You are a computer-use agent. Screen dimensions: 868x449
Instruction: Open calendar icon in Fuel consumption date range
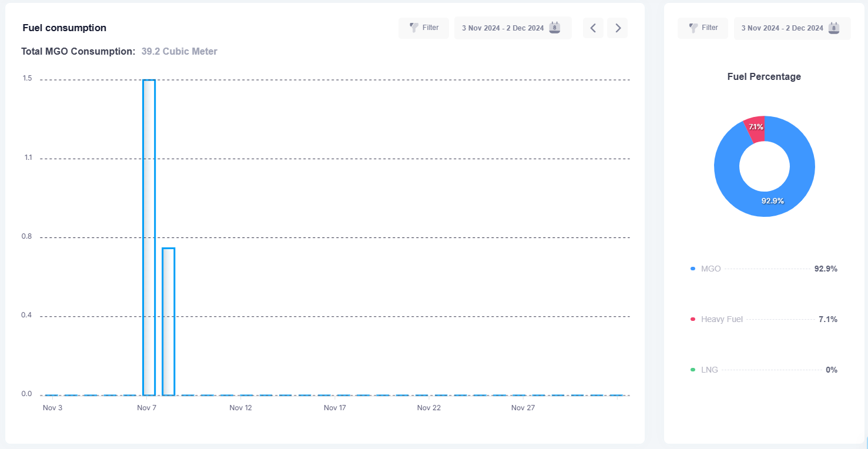point(554,28)
